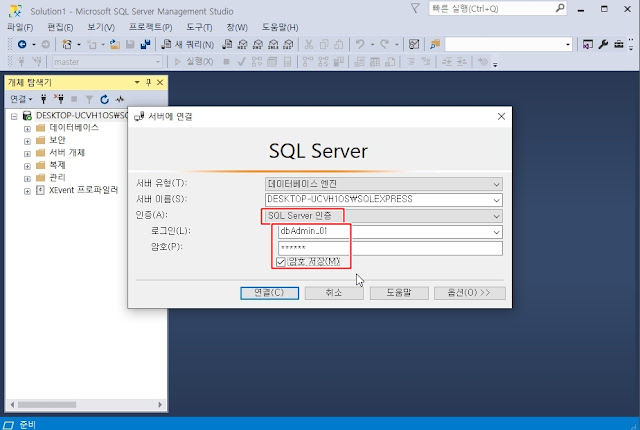Close the 서버에 연결 dialog
The image size is (640, 430).
coord(501,116)
